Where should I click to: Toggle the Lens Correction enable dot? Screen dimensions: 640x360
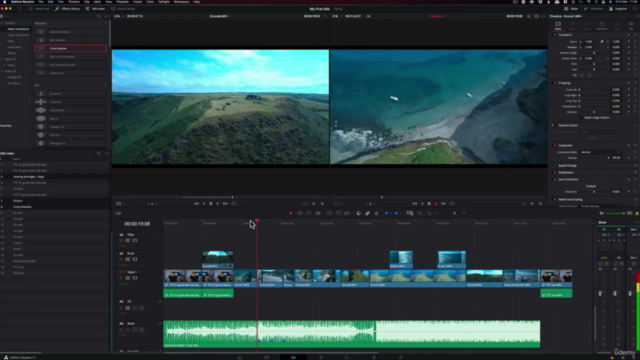point(555,179)
